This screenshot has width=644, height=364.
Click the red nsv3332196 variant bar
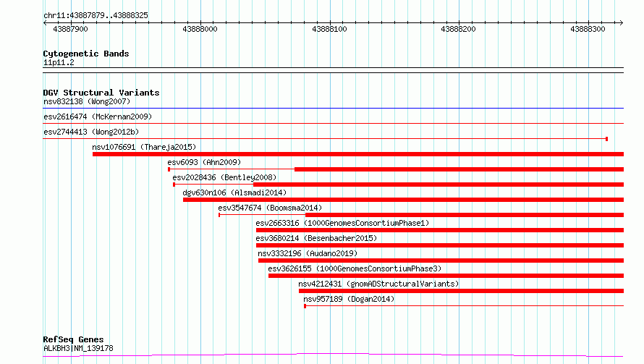[441, 261]
